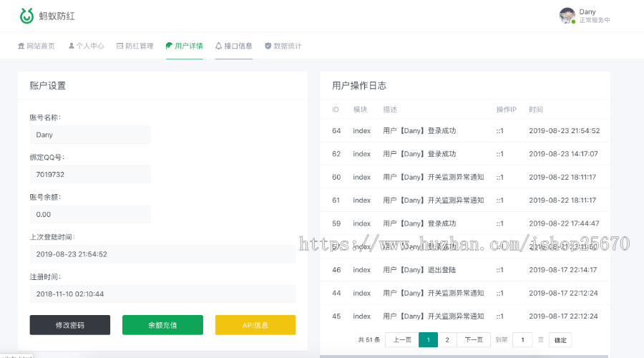Open the 个人中心 tab

pos(87,46)
